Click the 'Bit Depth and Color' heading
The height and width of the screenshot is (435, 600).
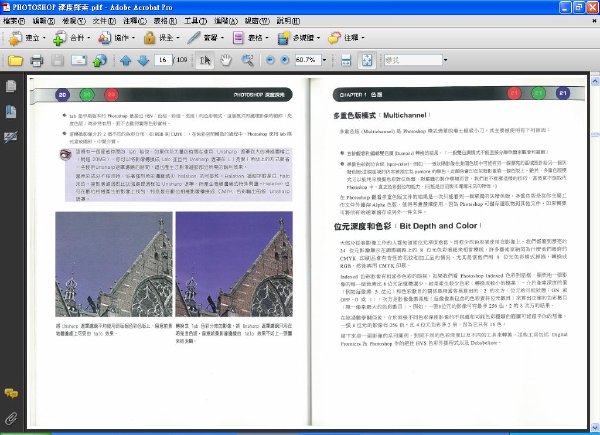[x=438, y=226]
